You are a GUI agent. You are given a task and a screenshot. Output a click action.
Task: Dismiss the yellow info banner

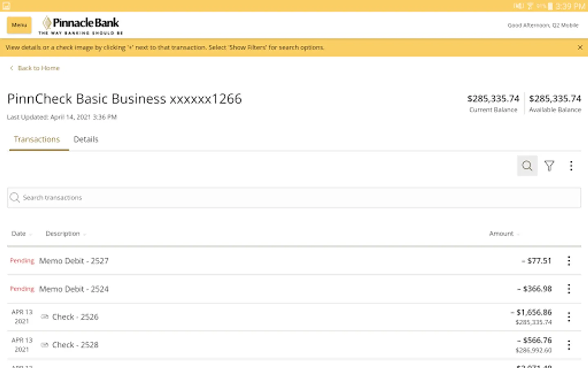pyautogui.click(x=580, y=47)
